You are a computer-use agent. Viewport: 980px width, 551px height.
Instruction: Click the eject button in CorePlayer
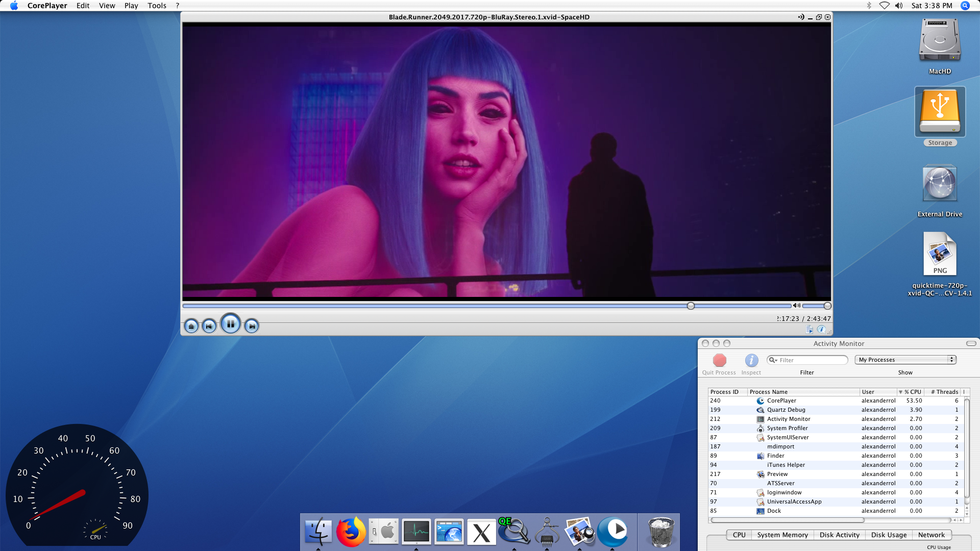191,326
